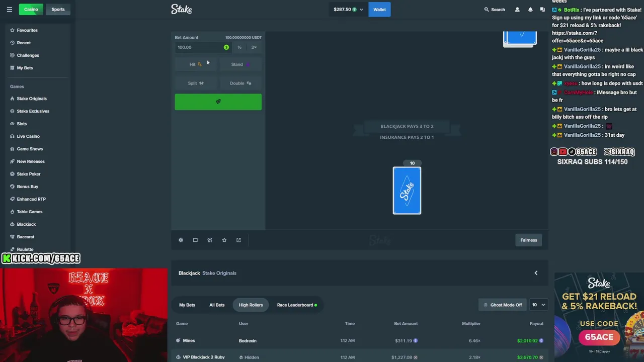Open Stake Poker in the sidebar
Image resolution: width=644 pixels, height=362 pixels.
[x=29, y=174]
